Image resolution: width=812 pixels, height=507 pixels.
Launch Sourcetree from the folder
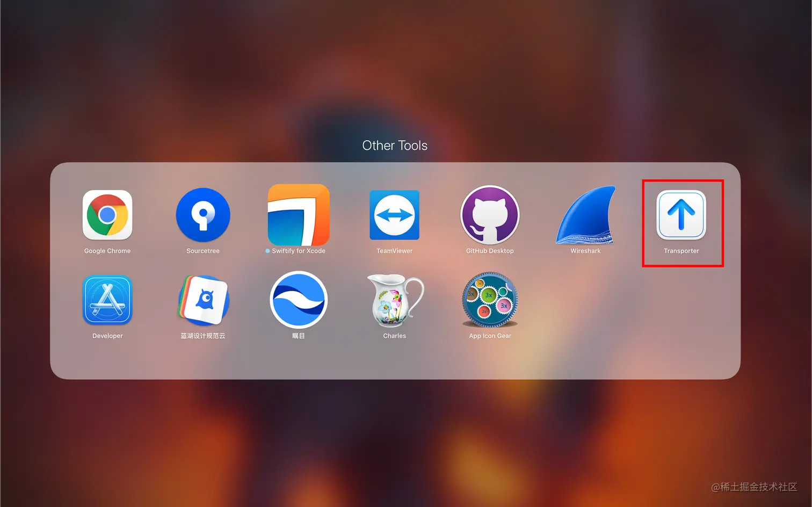coord(203,215)
